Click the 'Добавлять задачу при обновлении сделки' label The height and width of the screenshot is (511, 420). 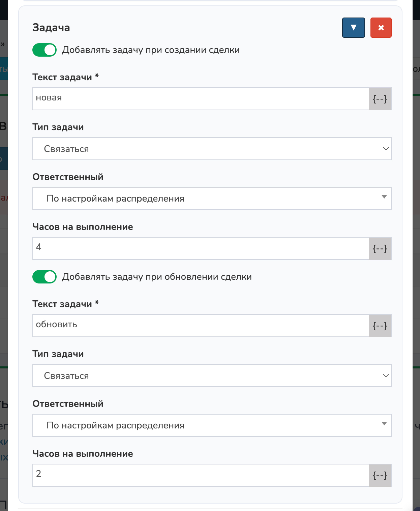[x=157, y=277]
